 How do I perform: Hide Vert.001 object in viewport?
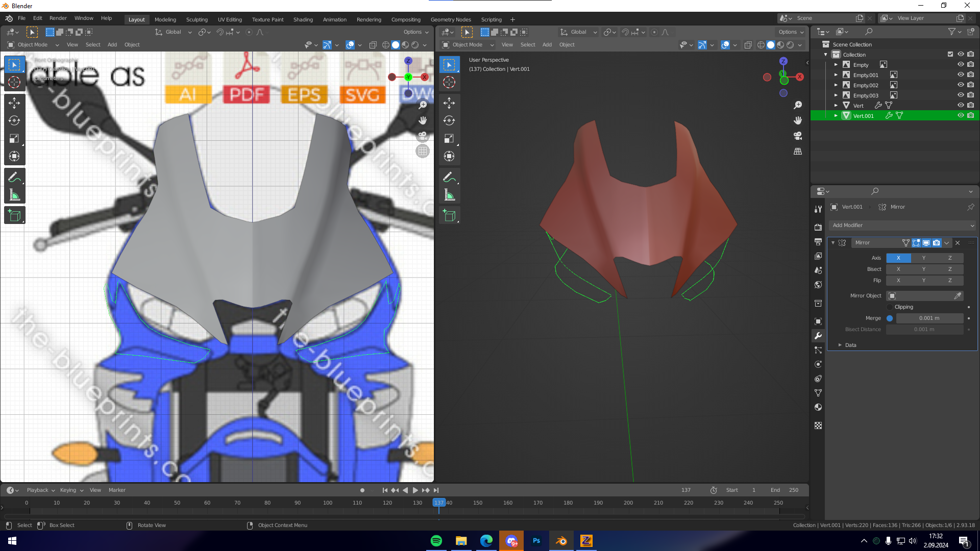click(x=960, y=116)
